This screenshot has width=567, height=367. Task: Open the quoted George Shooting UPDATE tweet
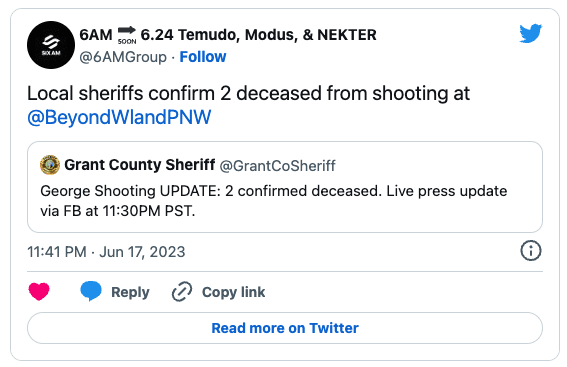tap(285, 187)
